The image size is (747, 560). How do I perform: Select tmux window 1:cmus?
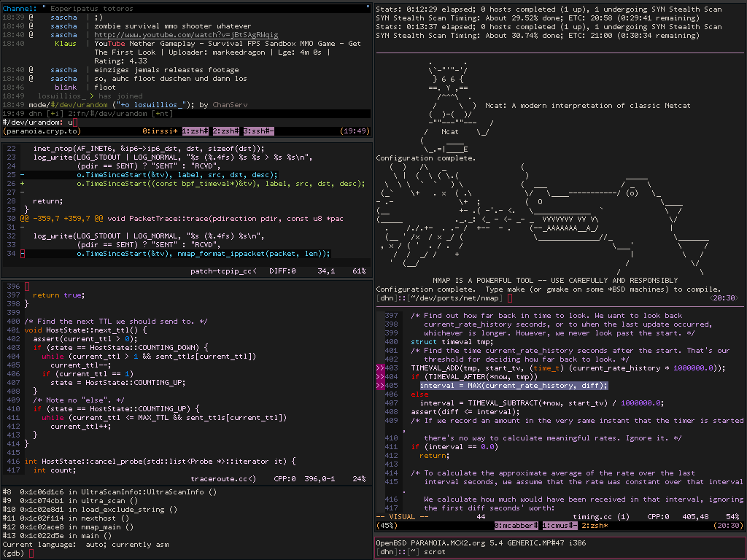point(560,526)
